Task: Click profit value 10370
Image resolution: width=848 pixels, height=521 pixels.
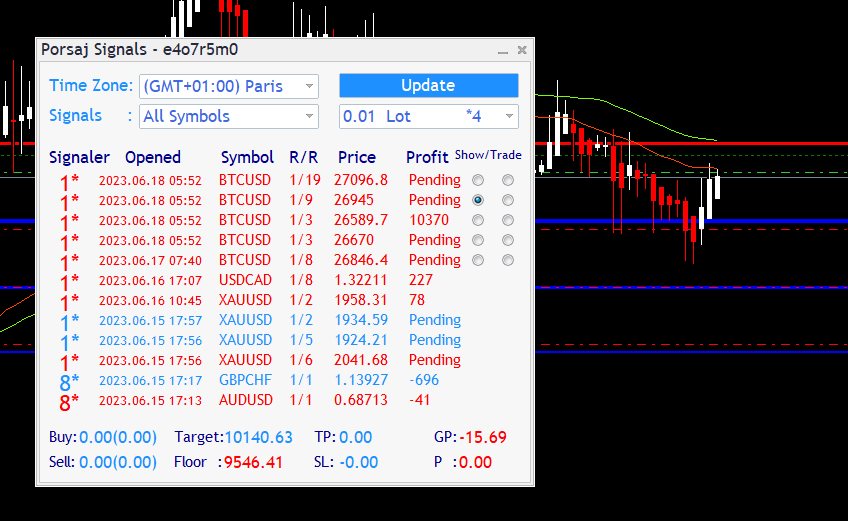Action: tap(429, 220)
